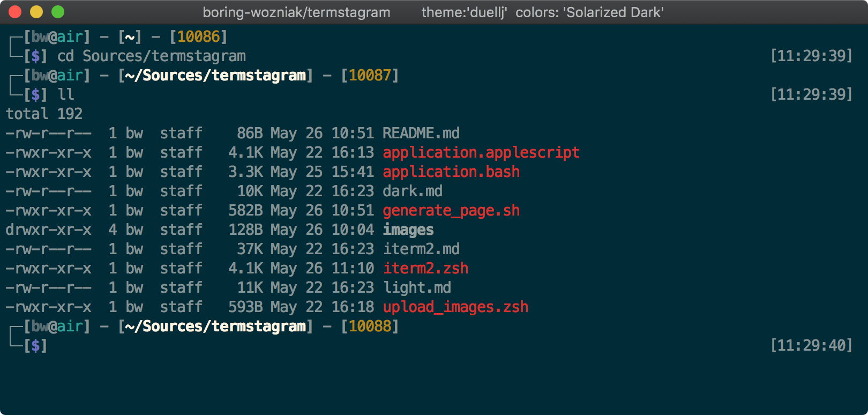This screenshot has width=868, height=415.
Task: Click the dark.md filename
Action: click(x=412, y=191)
